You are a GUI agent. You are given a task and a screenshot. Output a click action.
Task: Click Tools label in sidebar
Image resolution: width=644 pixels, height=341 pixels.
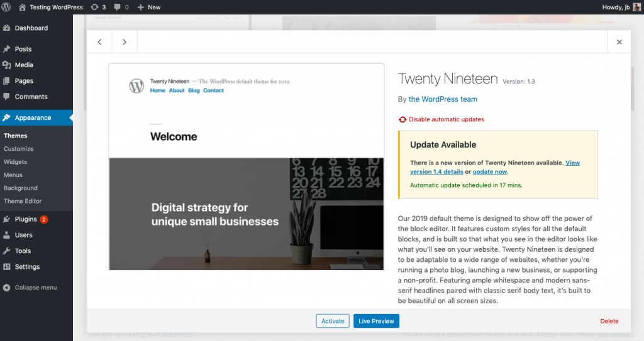pos(23,251)
